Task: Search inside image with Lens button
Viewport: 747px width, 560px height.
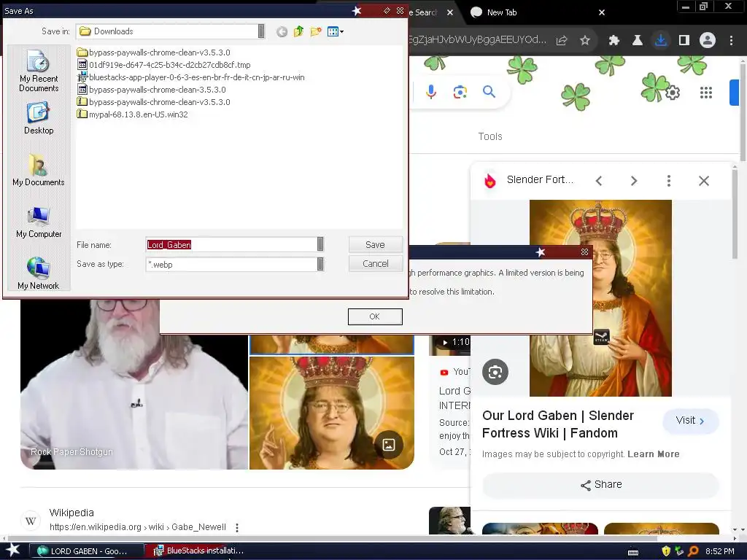Action: tap(495, 372)
